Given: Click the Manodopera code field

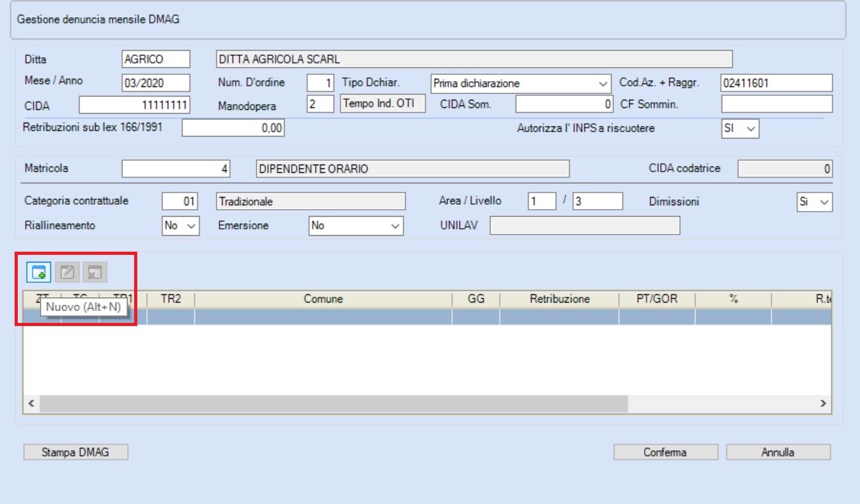Looking at the screenshot, I should point(320,104).
